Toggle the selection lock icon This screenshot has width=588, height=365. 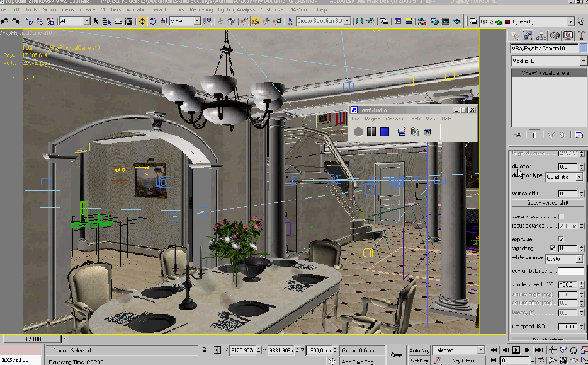[205, 350]
